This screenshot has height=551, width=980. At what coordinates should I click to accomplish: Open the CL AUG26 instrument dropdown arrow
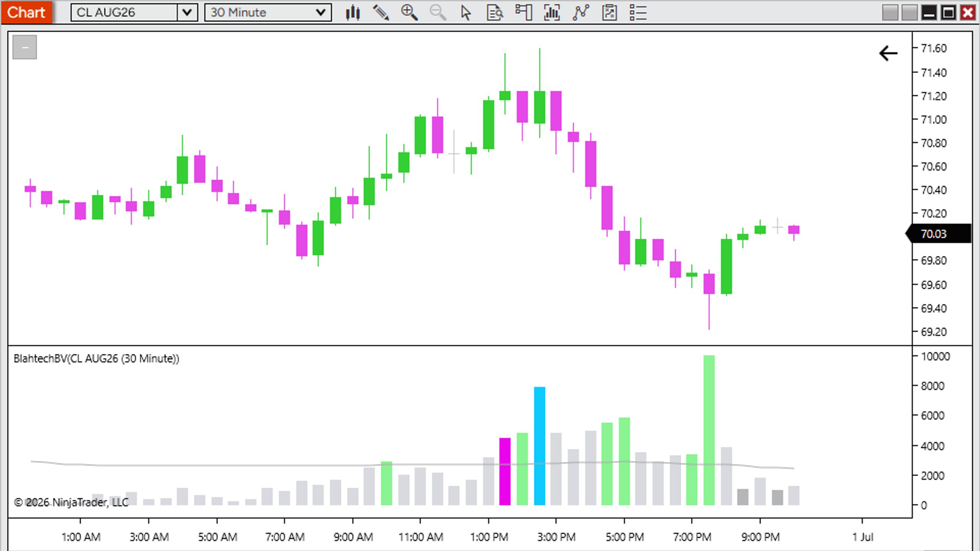coord(187,13)
